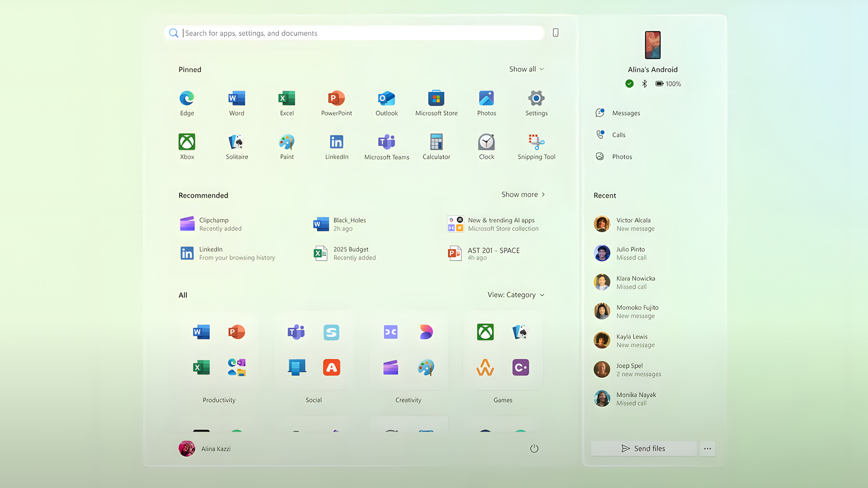Open PowerPoint in the Productivity category
The image size is (868, 488).
click(x=236, y=332)
